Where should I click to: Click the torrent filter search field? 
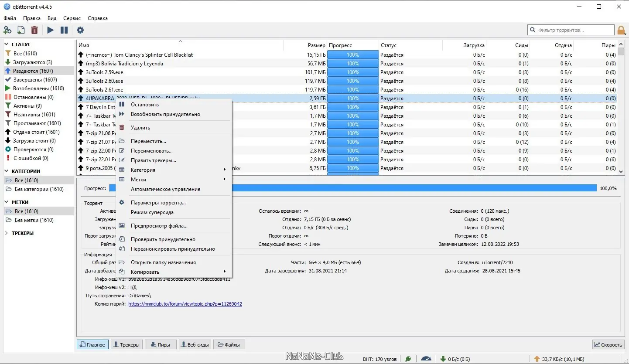click(x=571, y=30)
